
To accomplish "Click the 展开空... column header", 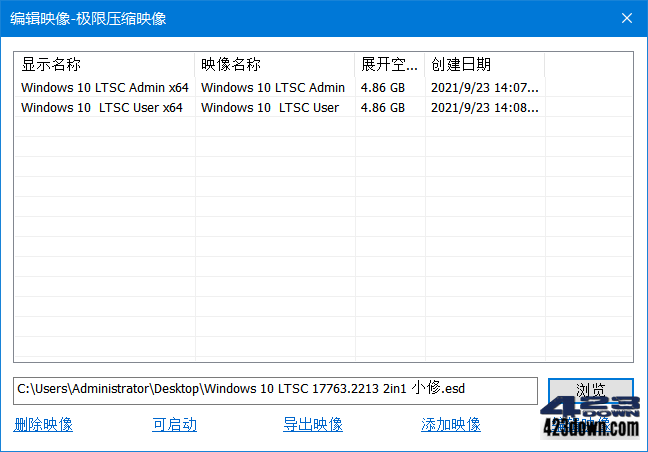I will click(389, 64).
